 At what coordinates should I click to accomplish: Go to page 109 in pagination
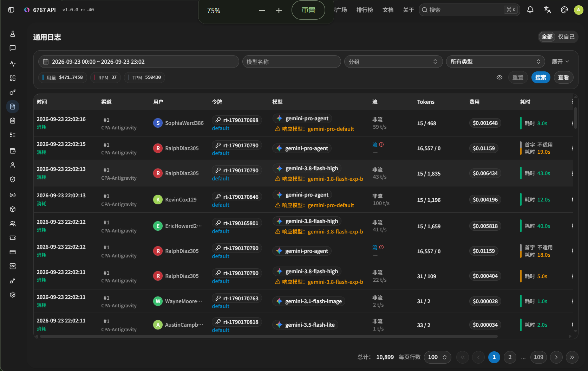538,357
